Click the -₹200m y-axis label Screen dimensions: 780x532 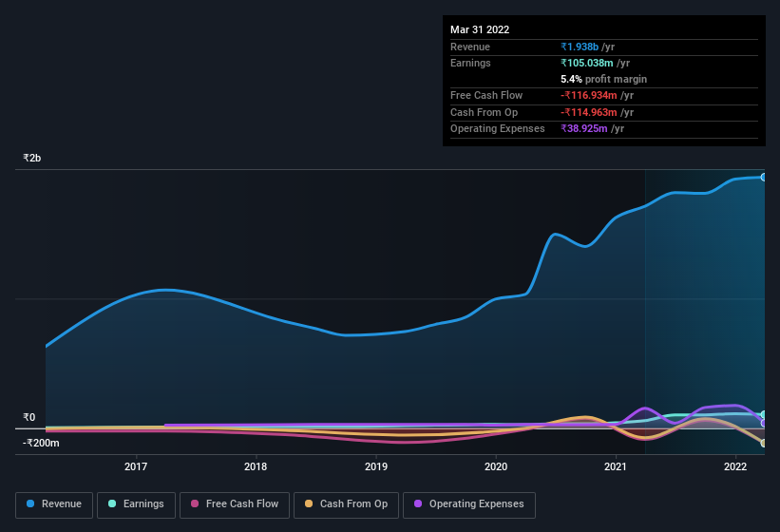(41, 443)
